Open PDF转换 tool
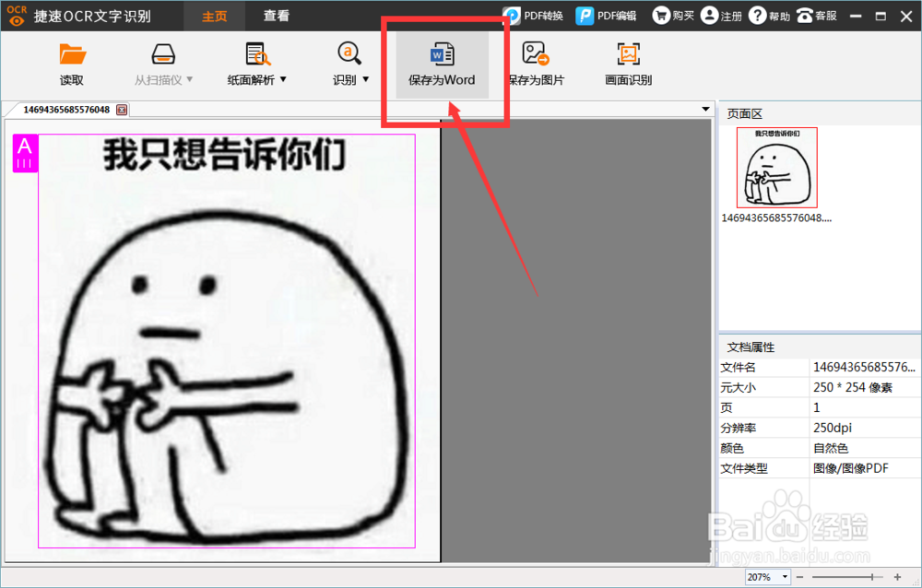Screen dimensions: 922x588 (533, 16)
